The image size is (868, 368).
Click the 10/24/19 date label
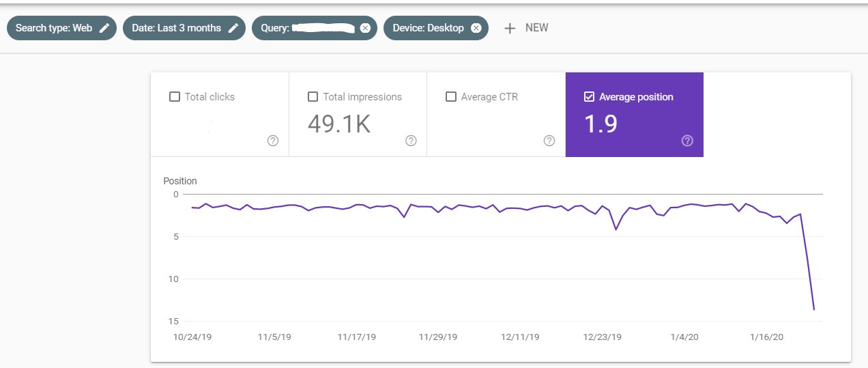point(194,337)
